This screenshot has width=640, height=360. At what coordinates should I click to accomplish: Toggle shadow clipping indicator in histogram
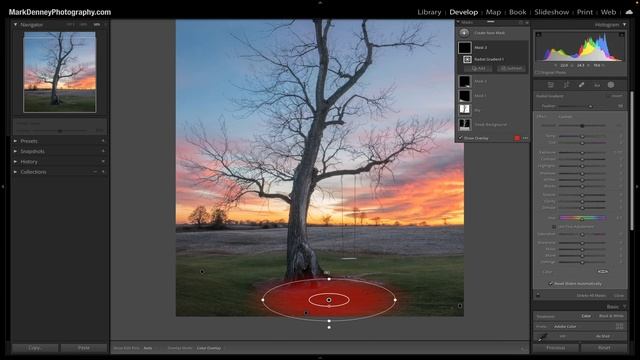(538, 35)
